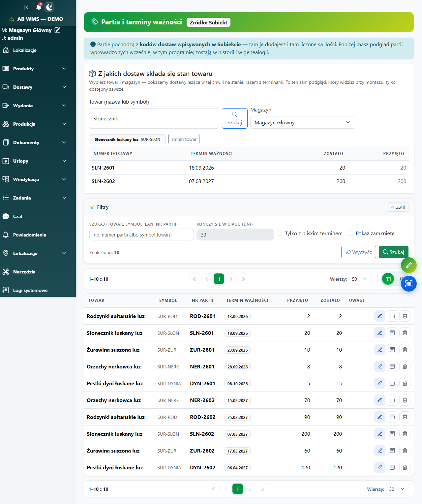Image resolution: width=422 pixels, height=504 pixels.
Task: Open the Wierszy dropdown below the table
Action: point(397,489)
